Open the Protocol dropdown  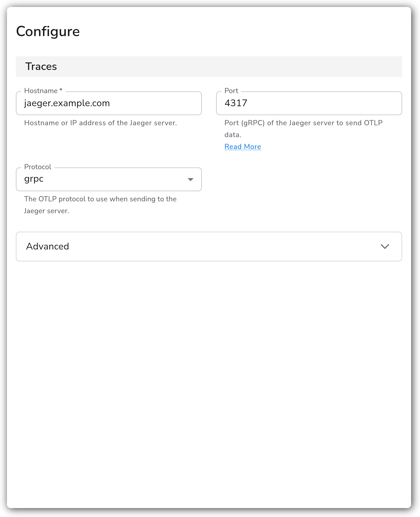pyautogui.click(x=109, y=179)
